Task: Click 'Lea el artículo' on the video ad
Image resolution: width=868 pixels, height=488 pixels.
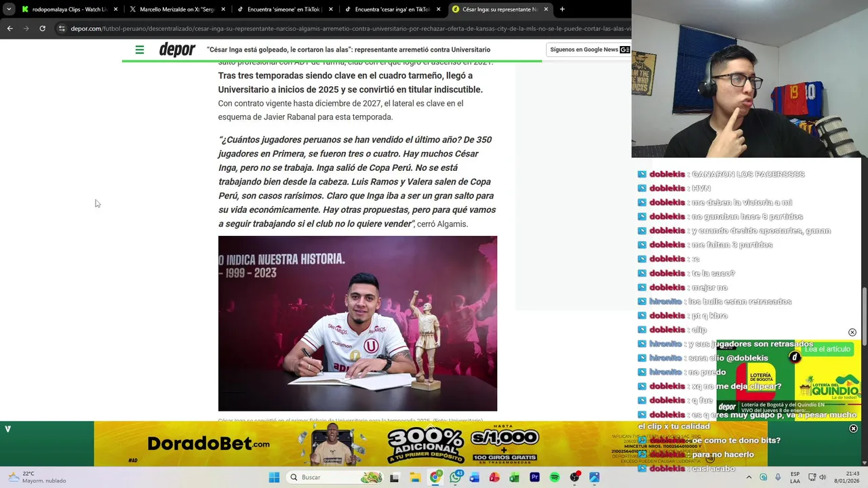Action: [827, 349]
